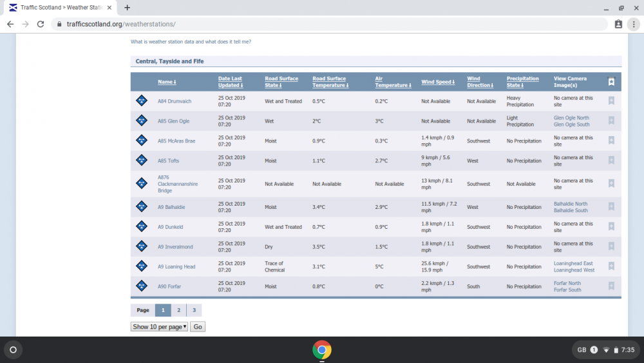Sort table by Name column

pos(167,82)
